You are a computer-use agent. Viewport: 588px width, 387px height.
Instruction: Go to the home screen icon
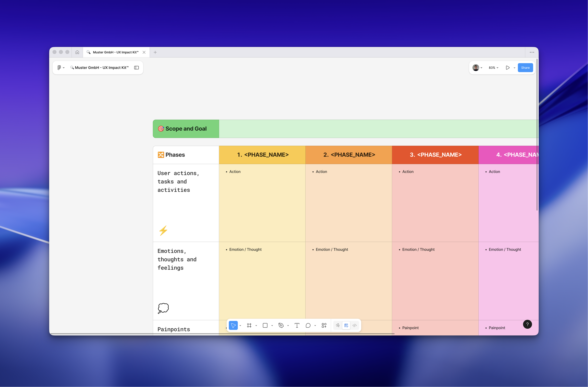[77, 52]
